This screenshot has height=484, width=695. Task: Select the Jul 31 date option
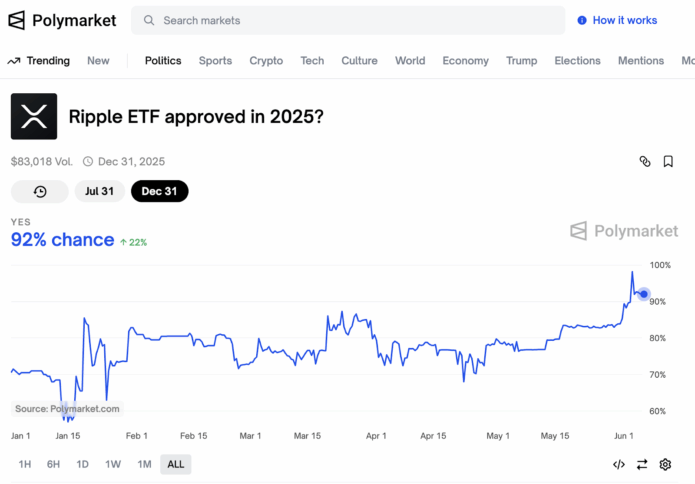[99, 191]
